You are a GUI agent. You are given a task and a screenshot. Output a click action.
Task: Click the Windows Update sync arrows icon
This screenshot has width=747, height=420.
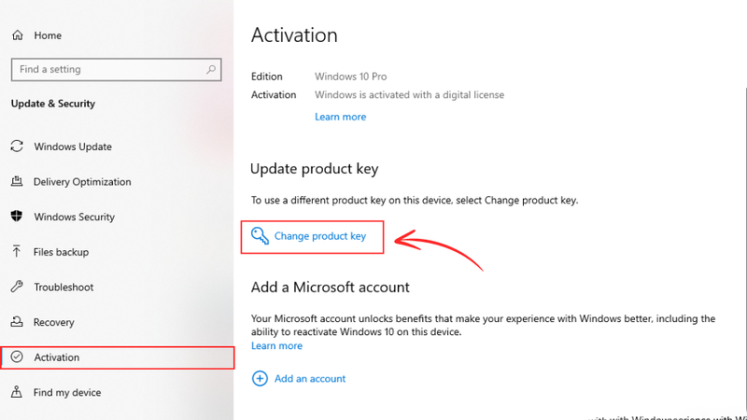click(x=17, y=147)
